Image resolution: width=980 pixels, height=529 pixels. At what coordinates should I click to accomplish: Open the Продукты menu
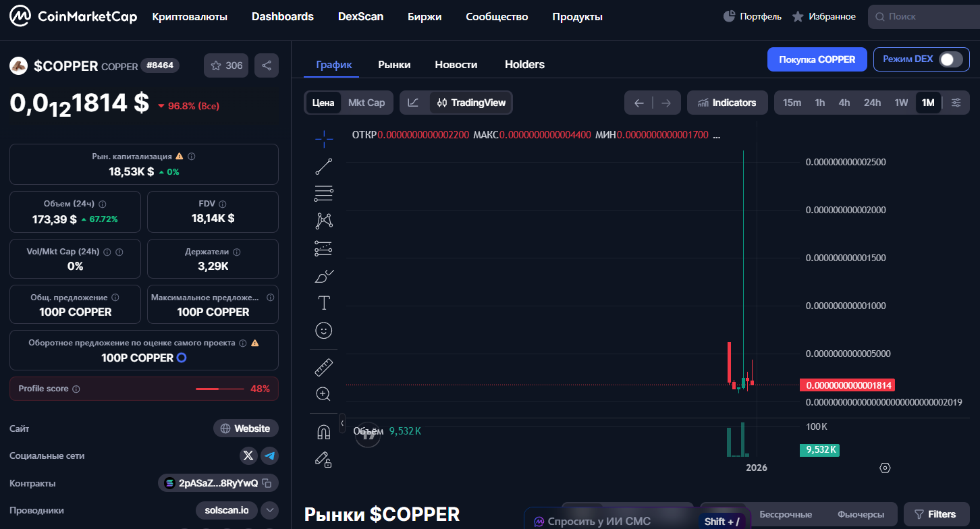pyautogui.click(x=577, y=17)
